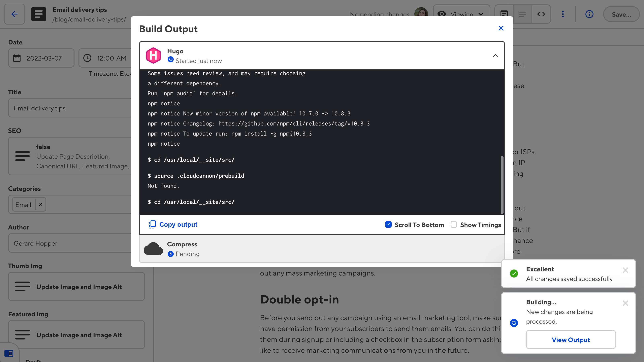Click the info panel icon top right
This screenshot has height=362, width=644.
pyautogui.click(x=590, y=14)
